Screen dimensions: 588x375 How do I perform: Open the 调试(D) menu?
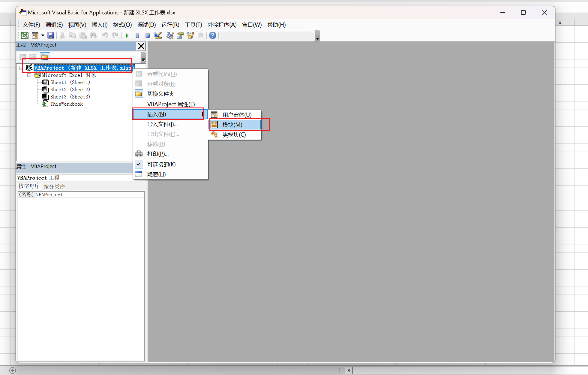[x=146, y=25]
